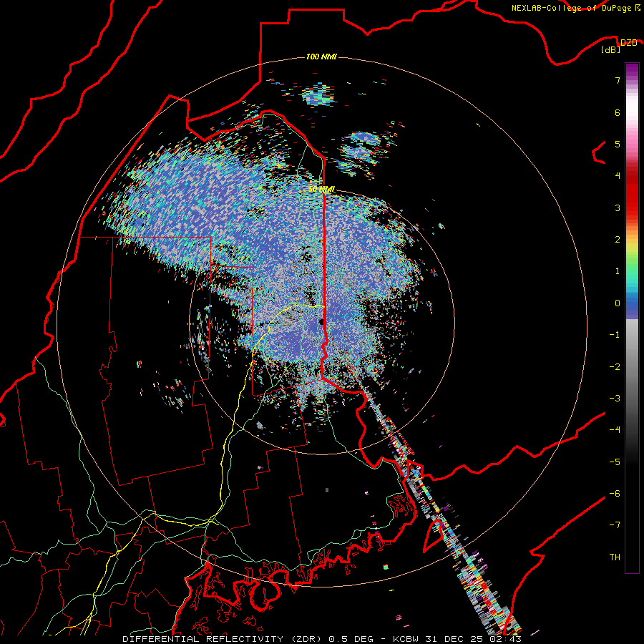Viewport: 644px width, 644px height.
Task: Click the color scale value 6
Action: pyautogui.click(x=618, y=112)
